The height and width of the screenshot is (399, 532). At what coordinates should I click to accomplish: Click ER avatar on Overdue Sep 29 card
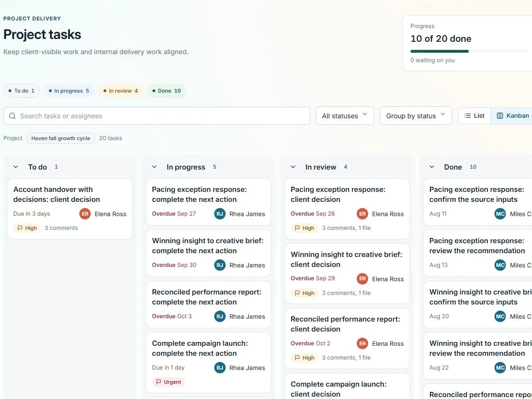pos(362,278)
